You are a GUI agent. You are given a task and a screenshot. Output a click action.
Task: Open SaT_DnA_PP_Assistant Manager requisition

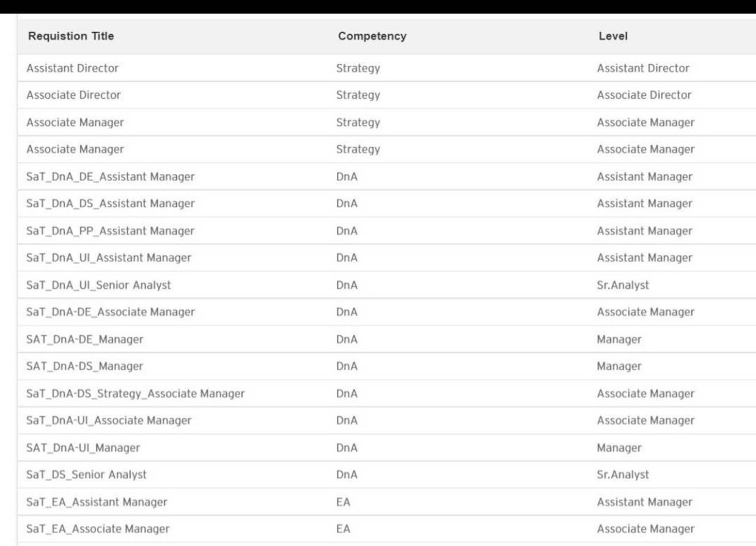pyautogui.click(x=110, y=231)
